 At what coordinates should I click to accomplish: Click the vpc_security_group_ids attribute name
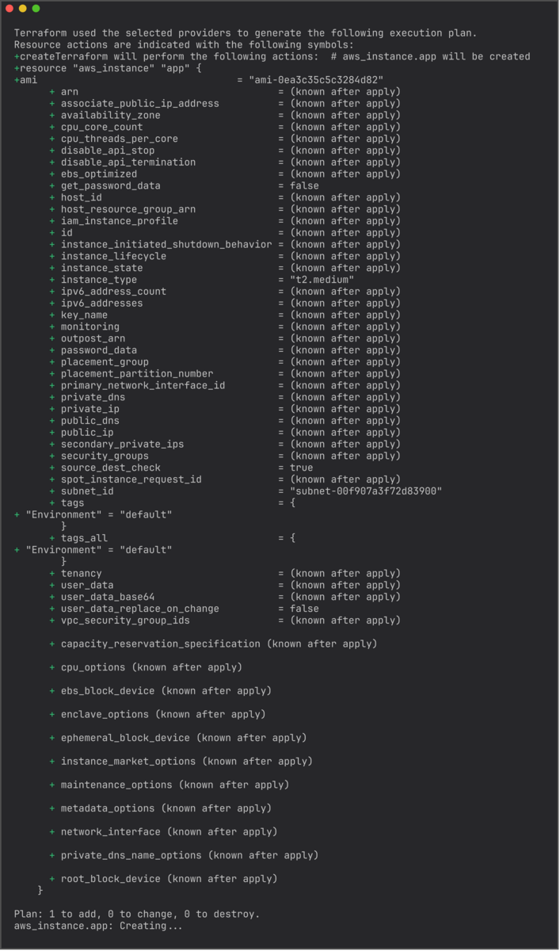click(x=125, y=621)
